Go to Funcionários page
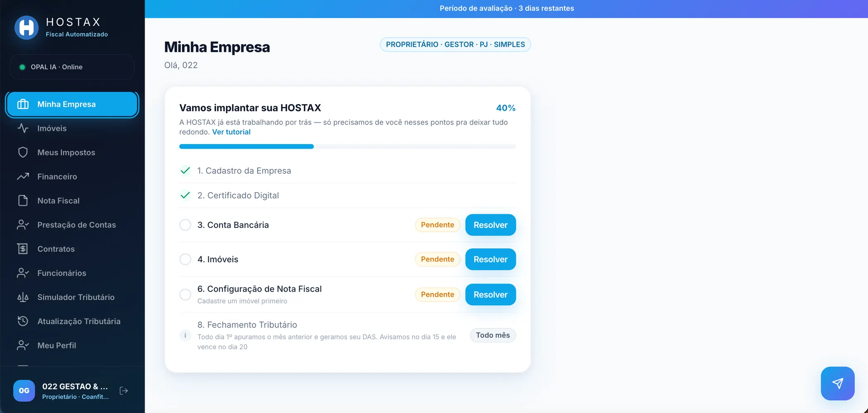Image resolution: width=868 pixels, height=413 pixels. click(72, 273)
